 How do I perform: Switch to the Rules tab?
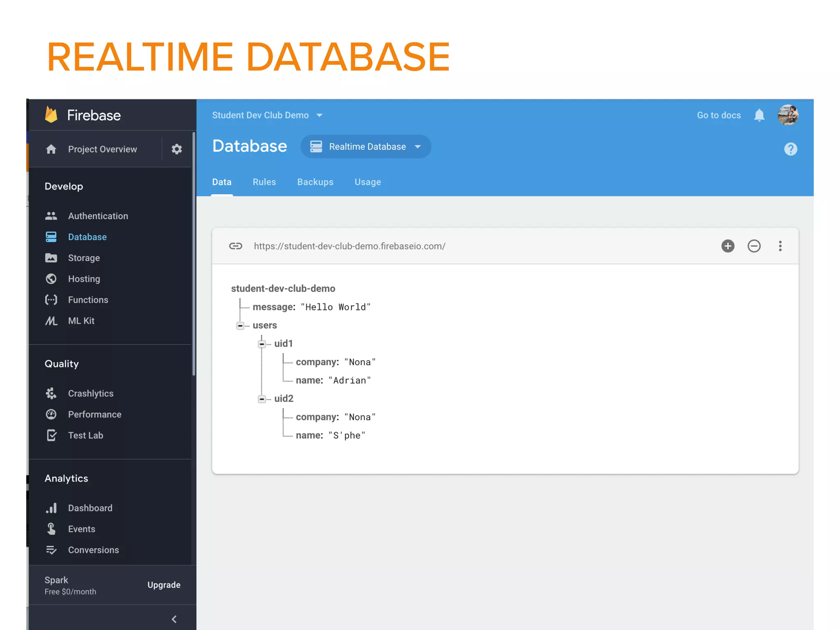(x=264, y=182)
